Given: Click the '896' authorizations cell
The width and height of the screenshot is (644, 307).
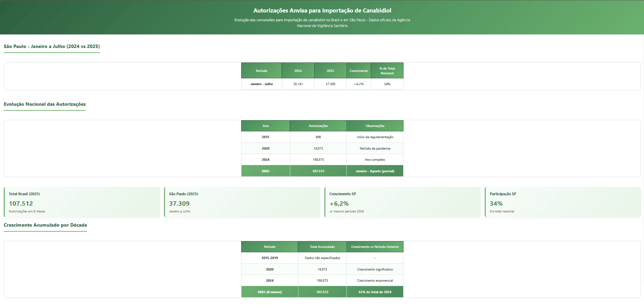Looking at the screenshot, I should pyautogui.click(x=318, y=137).
